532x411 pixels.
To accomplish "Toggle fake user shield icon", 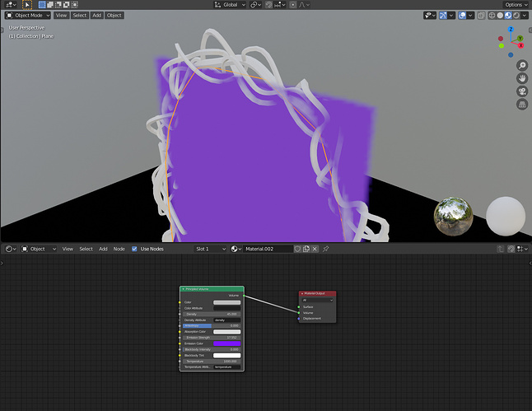I will point(297,249).
